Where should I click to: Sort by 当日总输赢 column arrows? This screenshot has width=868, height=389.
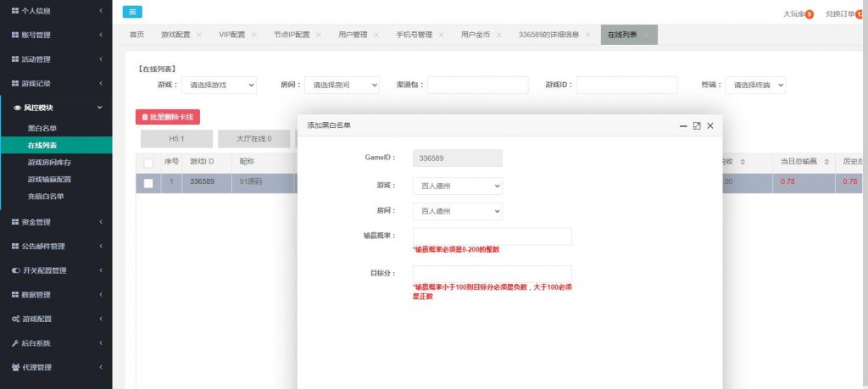pyautogui.click(x=826, y=162)
